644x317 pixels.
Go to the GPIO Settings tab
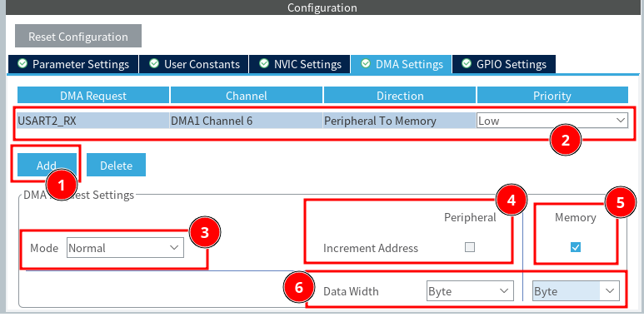click(x=504, y=64)
